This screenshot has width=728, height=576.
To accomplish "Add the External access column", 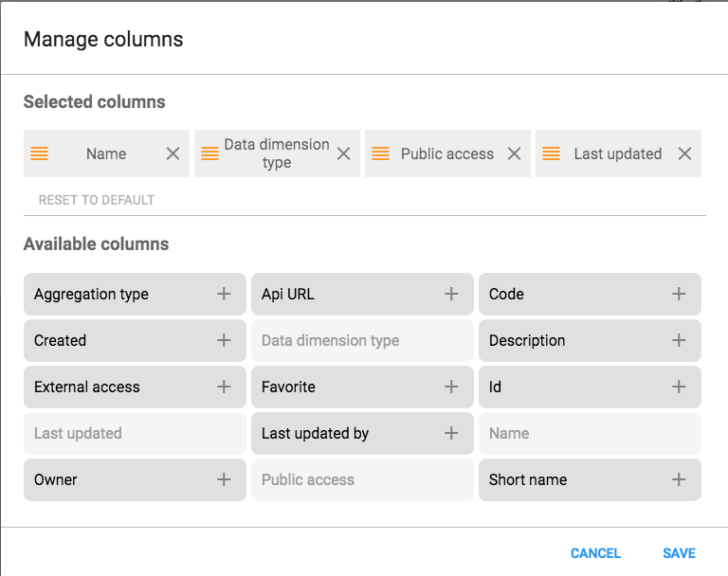I will pos(224,387).
